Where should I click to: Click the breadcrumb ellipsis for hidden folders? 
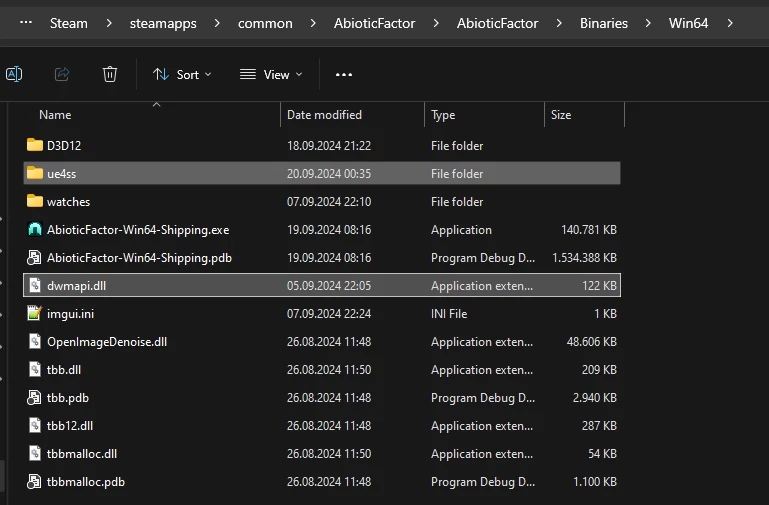coord(26,22)
